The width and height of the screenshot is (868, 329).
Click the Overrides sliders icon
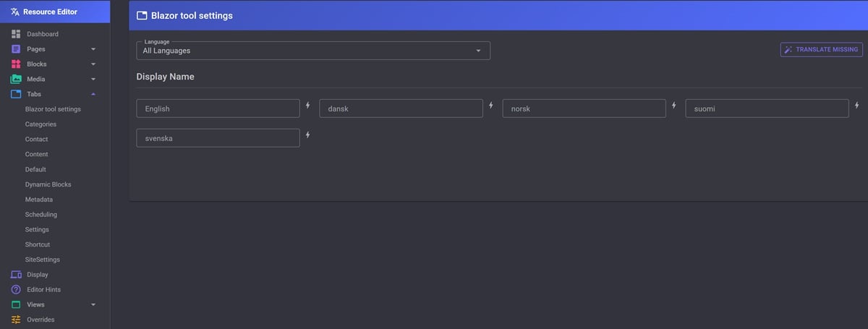tap(15, 320)
